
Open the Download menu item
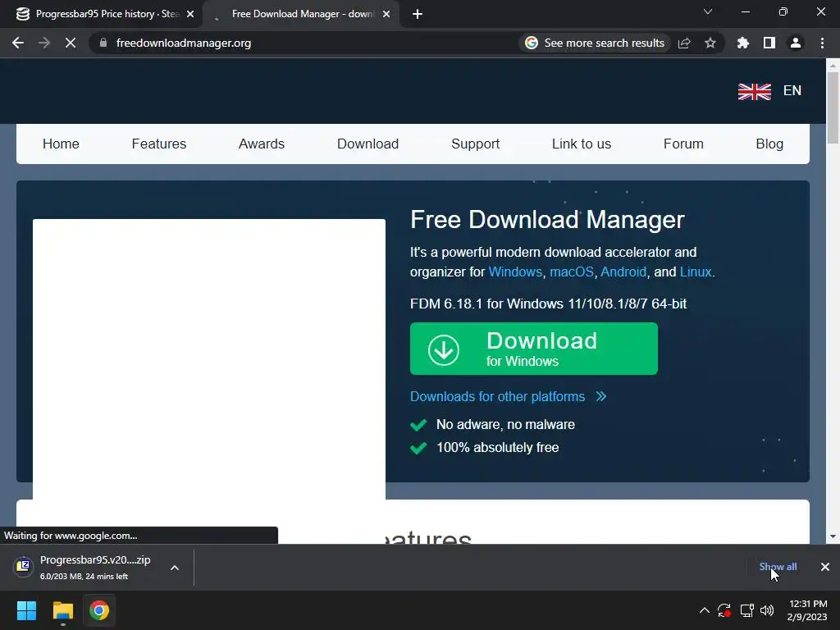(x=368, y=144)
